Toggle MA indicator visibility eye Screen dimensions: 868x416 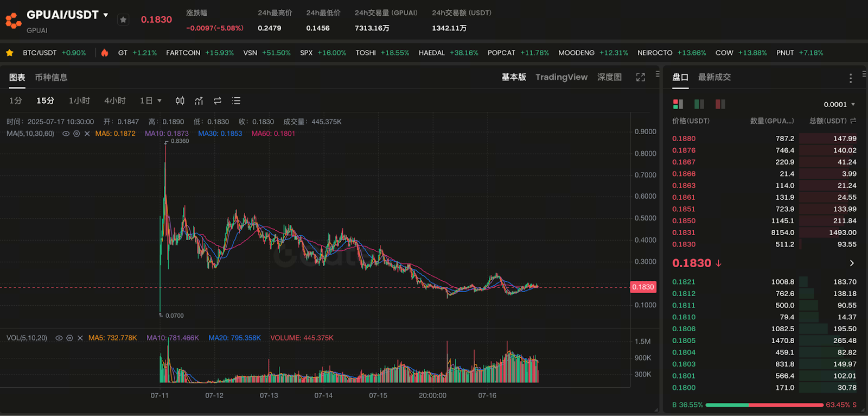tap(66, 134)
